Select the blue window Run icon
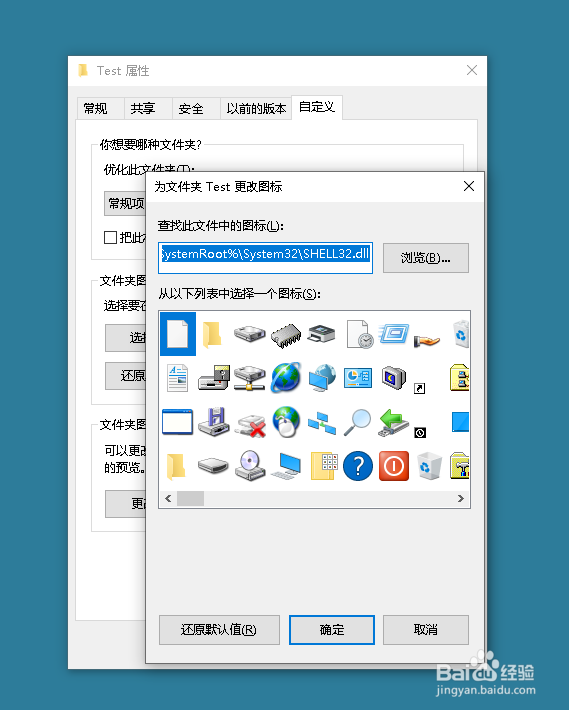 click(x=394, y=334)
